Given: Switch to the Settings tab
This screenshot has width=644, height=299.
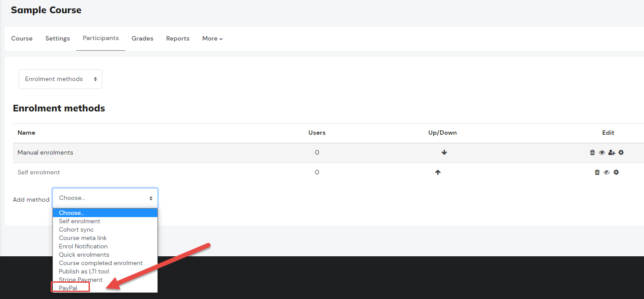Looking at the screenshot, I should [x=58, y=39].
